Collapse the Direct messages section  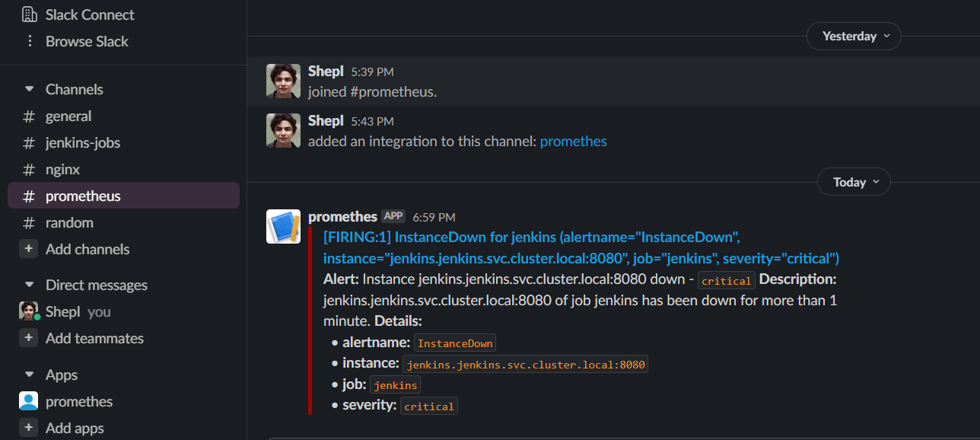point(30,285)
